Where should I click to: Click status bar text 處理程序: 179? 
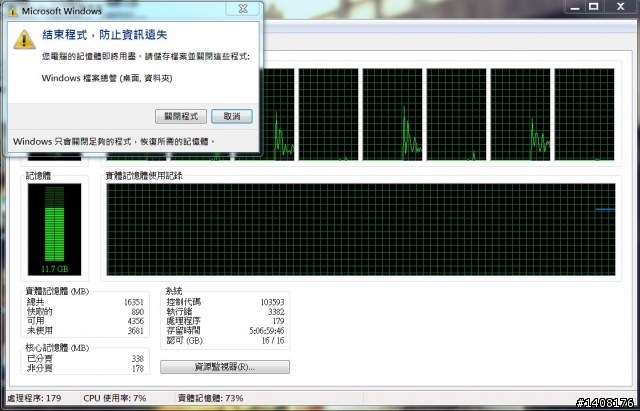click(35, 398)
